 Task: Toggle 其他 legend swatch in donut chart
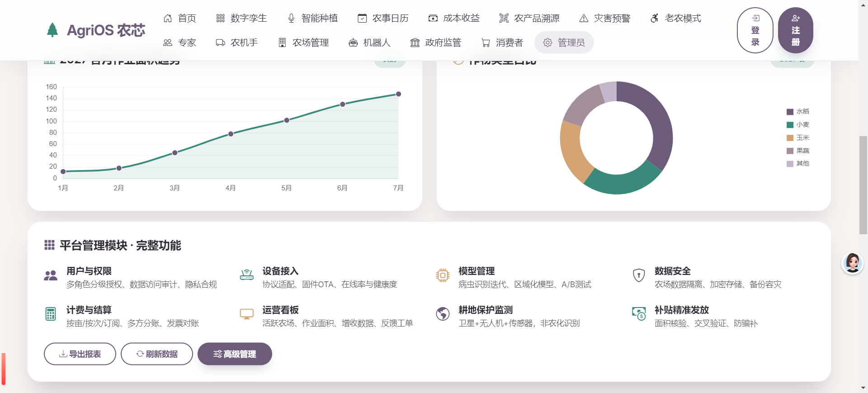point(790,164)
